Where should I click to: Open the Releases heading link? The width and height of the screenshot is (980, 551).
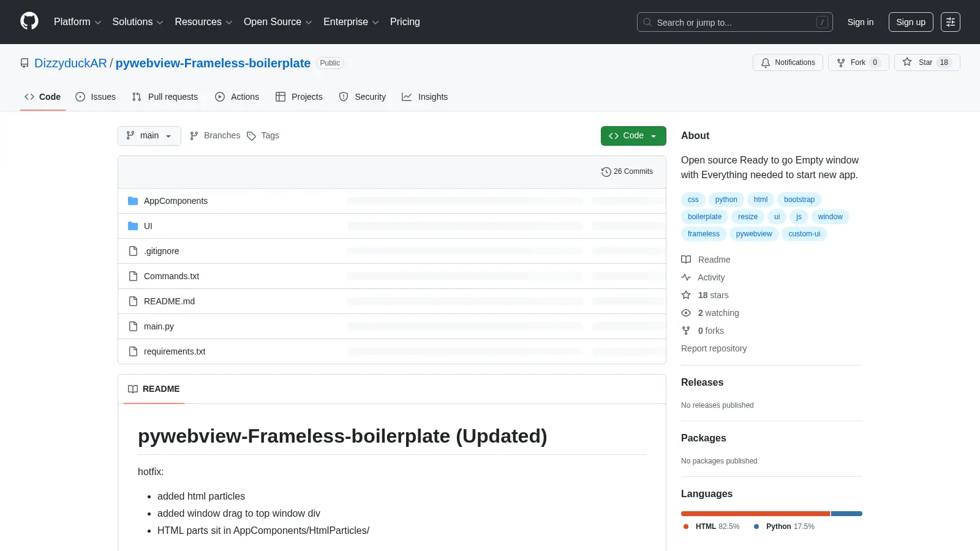702,383
